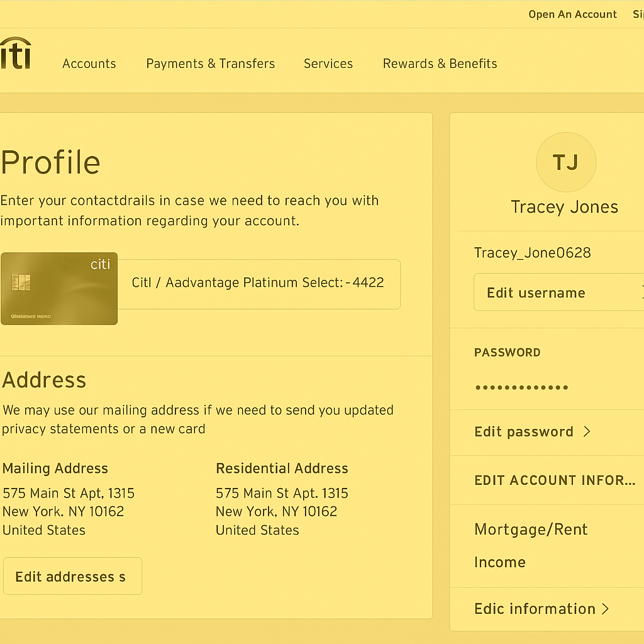
Task: Select the gold Citi credit card image
Action: click(x=59, y=289)
